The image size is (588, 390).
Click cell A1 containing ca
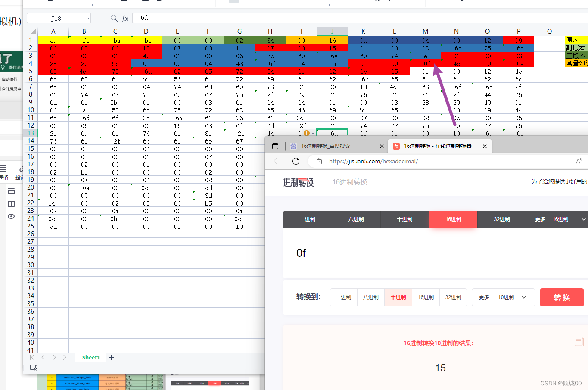(x=53, y=40)
